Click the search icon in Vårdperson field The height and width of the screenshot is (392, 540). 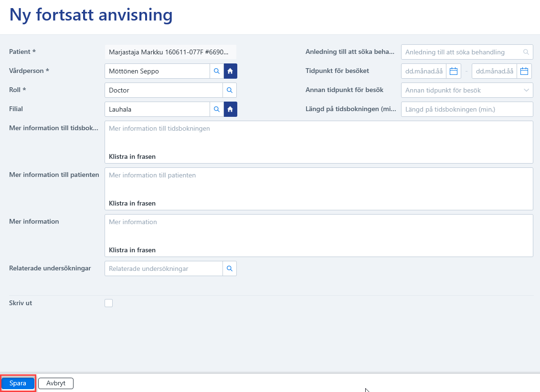pos(217,71)
